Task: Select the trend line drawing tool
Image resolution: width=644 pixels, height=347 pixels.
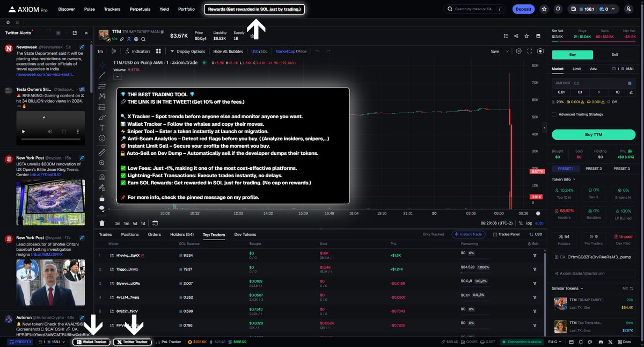Action: tap(102, 75)
